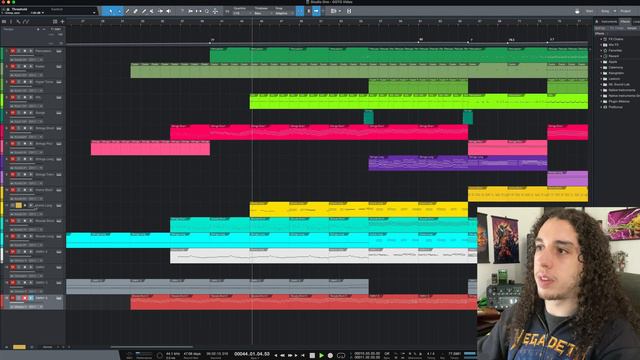Expand the FX Chains folder
This screenshot has height=360, width=640.
click(602, 39)
